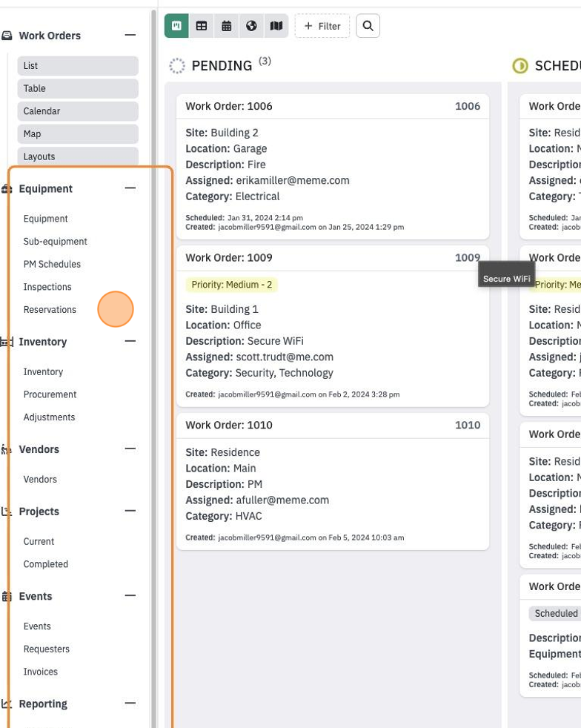Click the Scheduled status circle icon

(x=520, y=66)
